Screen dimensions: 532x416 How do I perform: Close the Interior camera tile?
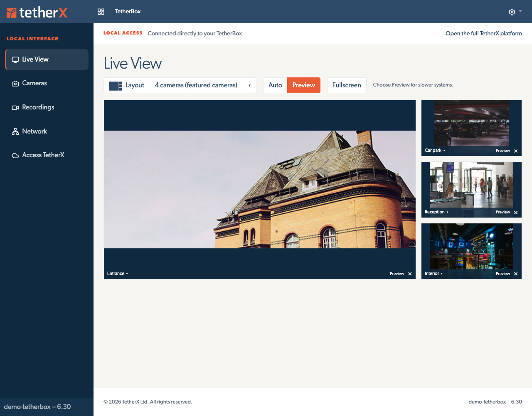(x=516, y=274)
